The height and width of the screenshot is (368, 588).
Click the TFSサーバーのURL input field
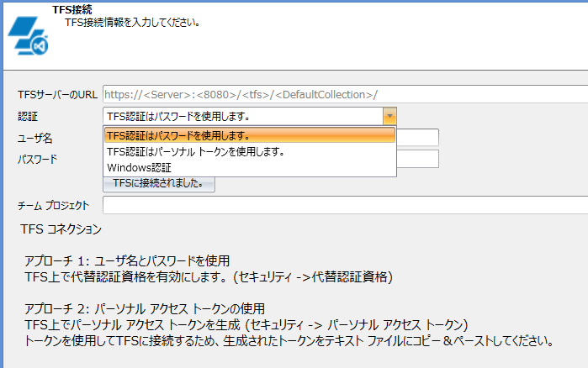point(346,94)
